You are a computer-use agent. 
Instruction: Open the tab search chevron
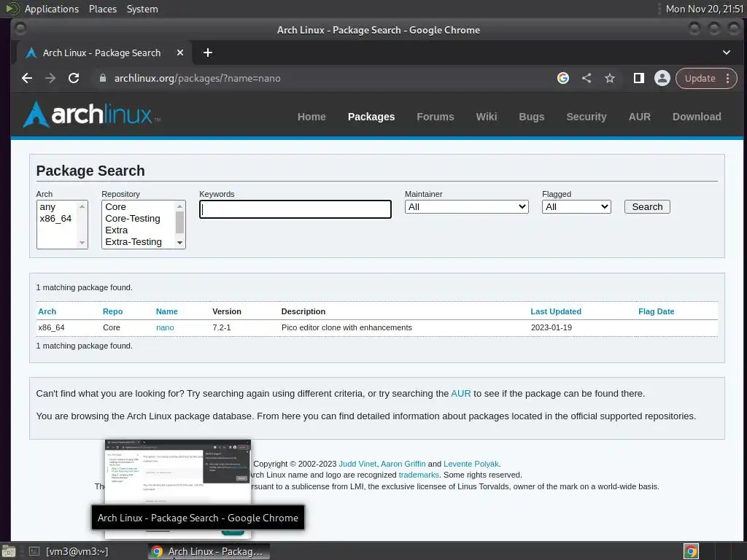pyautogui.click(x=726, y=52)
